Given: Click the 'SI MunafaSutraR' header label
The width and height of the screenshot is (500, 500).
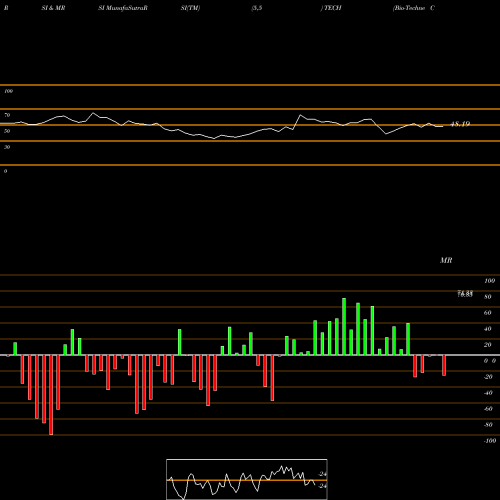Looking at the screenshot, I should coord(123,8).
